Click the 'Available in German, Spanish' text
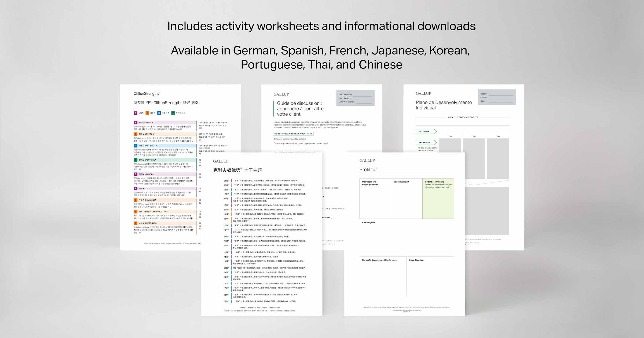The width and height of the screenshot is (644, 338). 320,50
